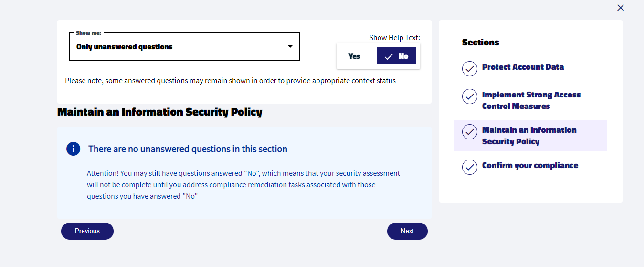The width and height of the screenshot is (644, 267).
Task: Go to Protect Account Data section
Action: point(523,67)
